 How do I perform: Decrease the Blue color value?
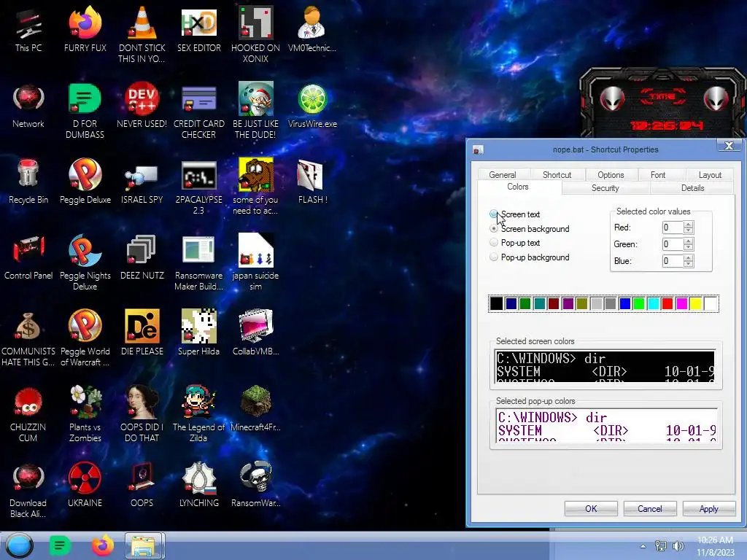[689, 264]
